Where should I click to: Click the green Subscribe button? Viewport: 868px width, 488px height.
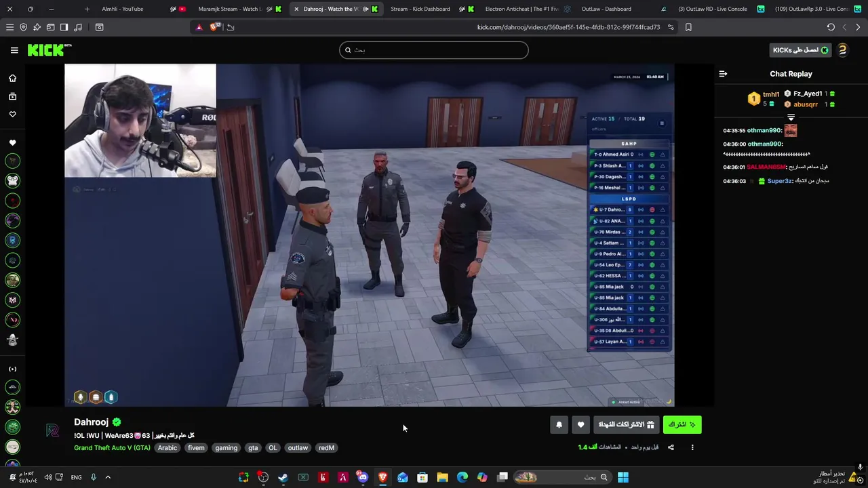coord(682,425)
